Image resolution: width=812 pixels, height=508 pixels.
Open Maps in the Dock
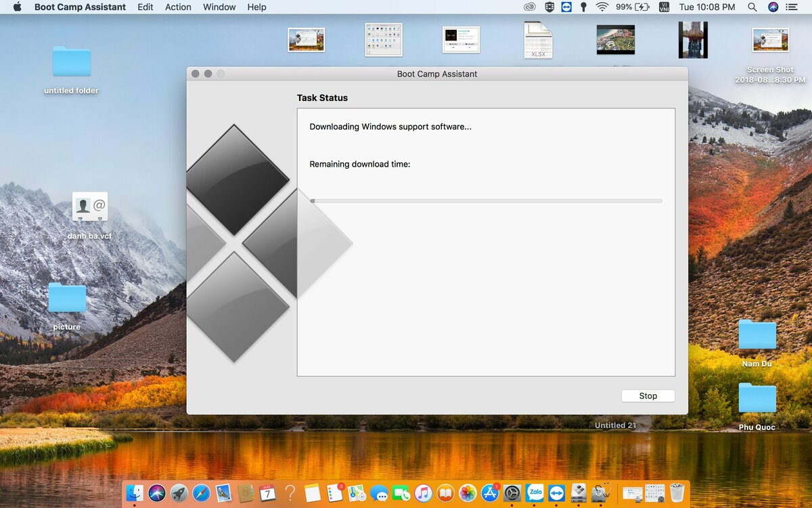pos(357,492)
